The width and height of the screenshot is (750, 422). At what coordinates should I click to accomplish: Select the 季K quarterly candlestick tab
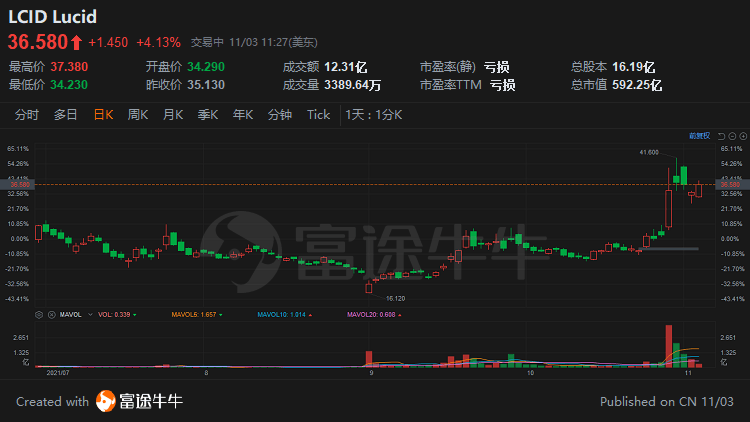pyautogui.click(x=208, y=115)
